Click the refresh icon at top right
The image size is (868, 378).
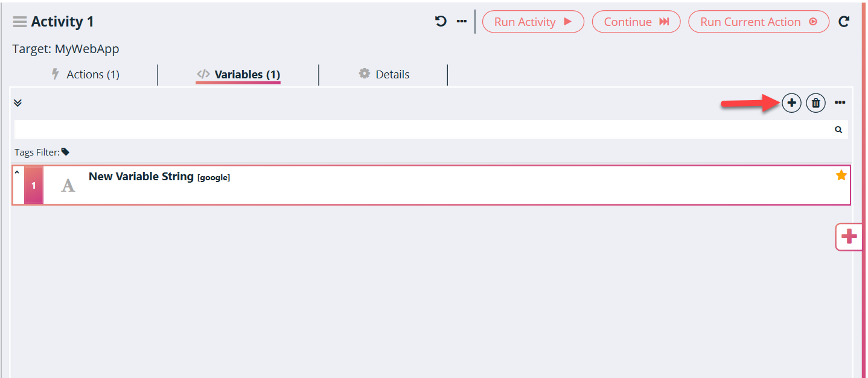coord(844,22)
